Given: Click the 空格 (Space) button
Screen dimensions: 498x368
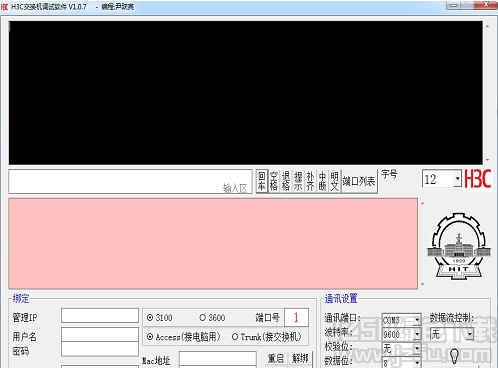Looking at the screenshot, I should [x=274, y=181].
